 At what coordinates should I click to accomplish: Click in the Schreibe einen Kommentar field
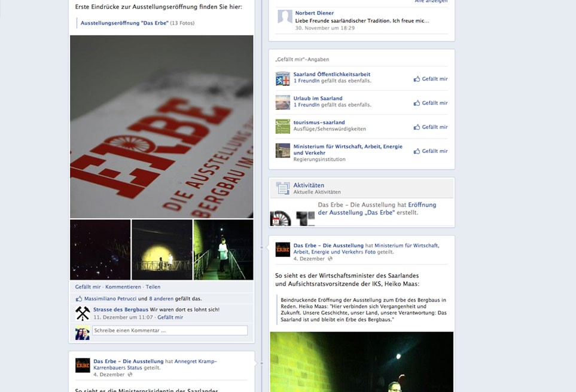170,330
